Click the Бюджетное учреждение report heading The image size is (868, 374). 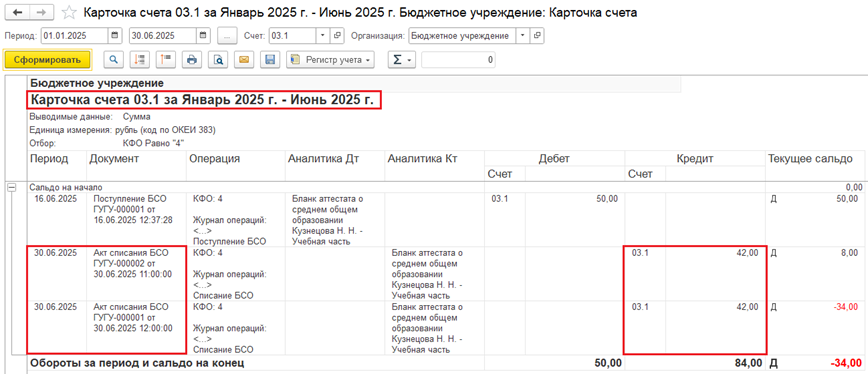[97, 84]
